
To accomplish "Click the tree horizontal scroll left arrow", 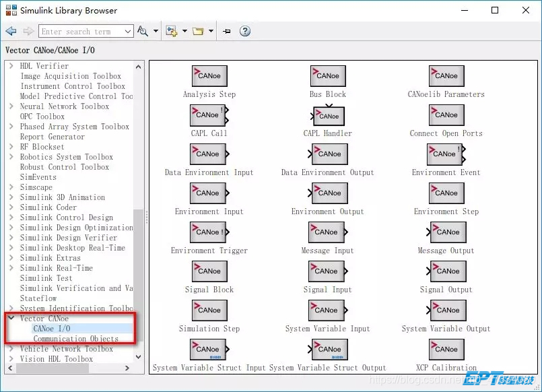I will pos(10,368).
